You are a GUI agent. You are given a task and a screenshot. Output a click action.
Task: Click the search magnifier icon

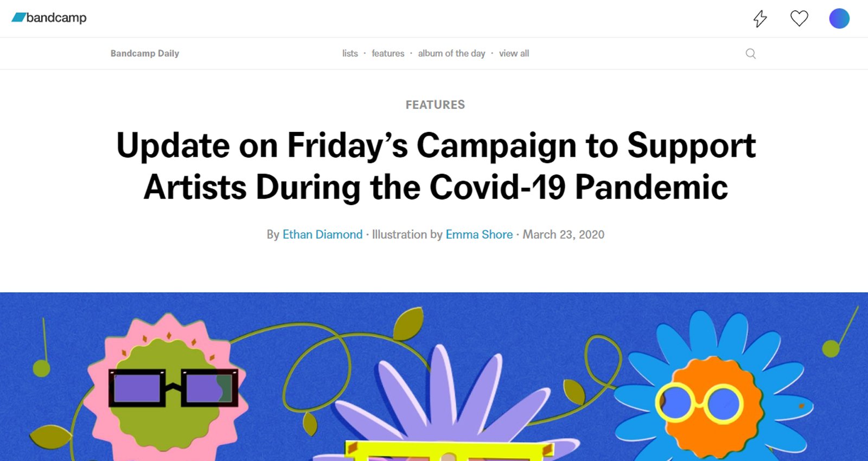pos(751,54)
